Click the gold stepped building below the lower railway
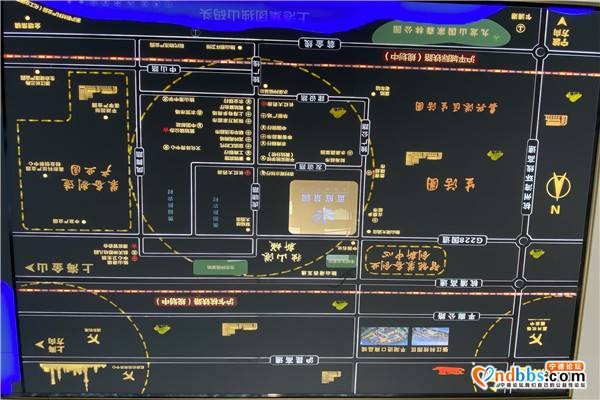The image size is (600, 400). click(239, 327)
